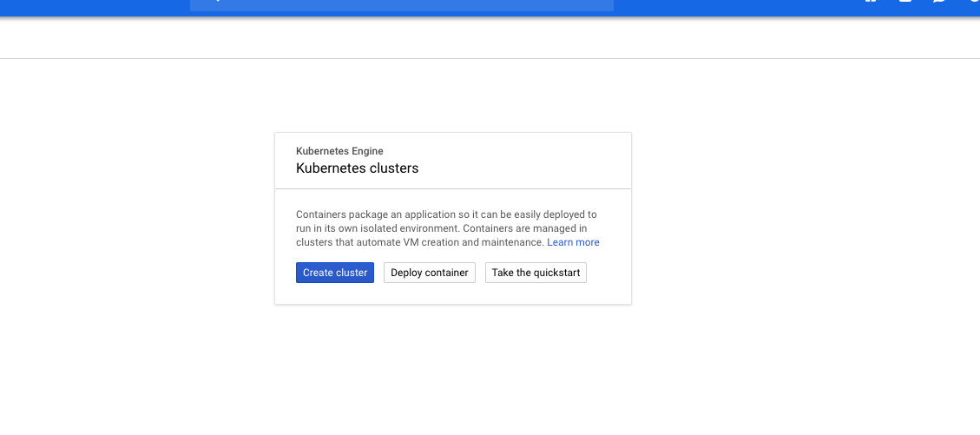Click the divider line under card heading
Screen dimensions: 980x435
click(x=452, y=188)
